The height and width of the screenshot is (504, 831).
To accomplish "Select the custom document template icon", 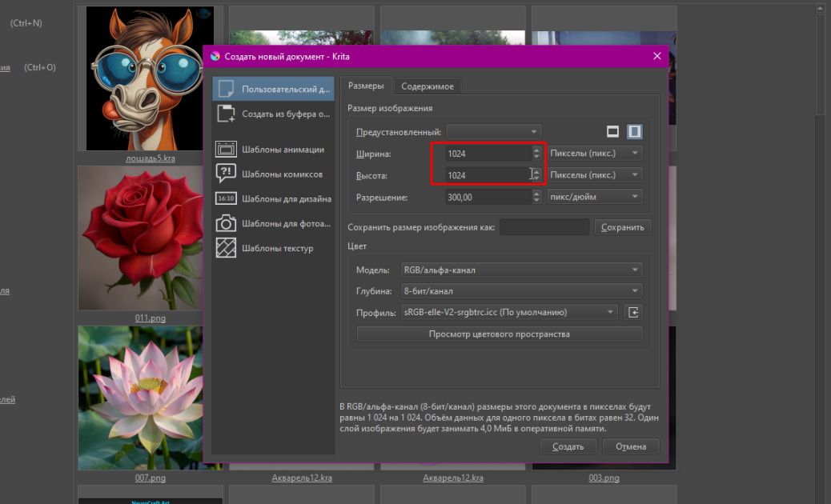I will coord(226,89).
